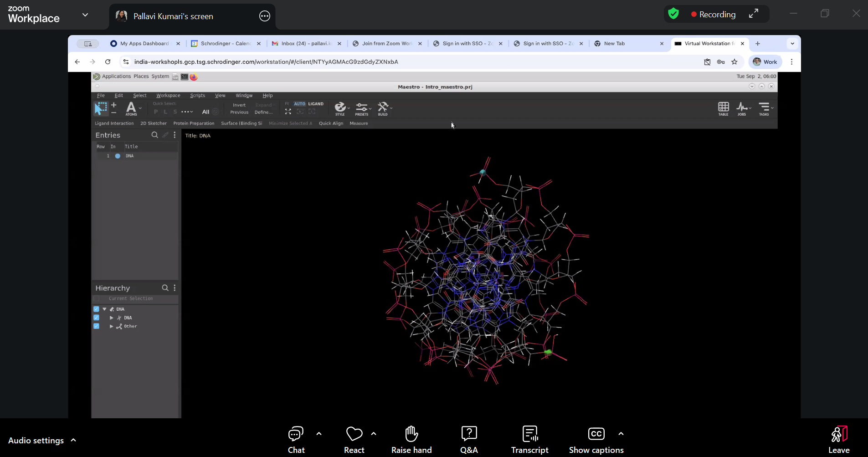Expand the Other hierarchy node
This screenshot has width=868, height=457.
[x=112, y=326]
